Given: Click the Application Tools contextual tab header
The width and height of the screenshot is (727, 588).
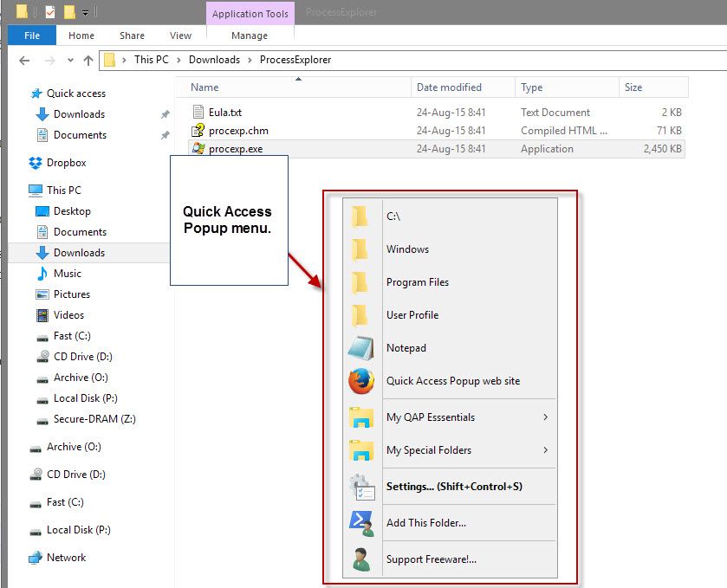Looking at the screenshot, I should click(x=250, y=14).
